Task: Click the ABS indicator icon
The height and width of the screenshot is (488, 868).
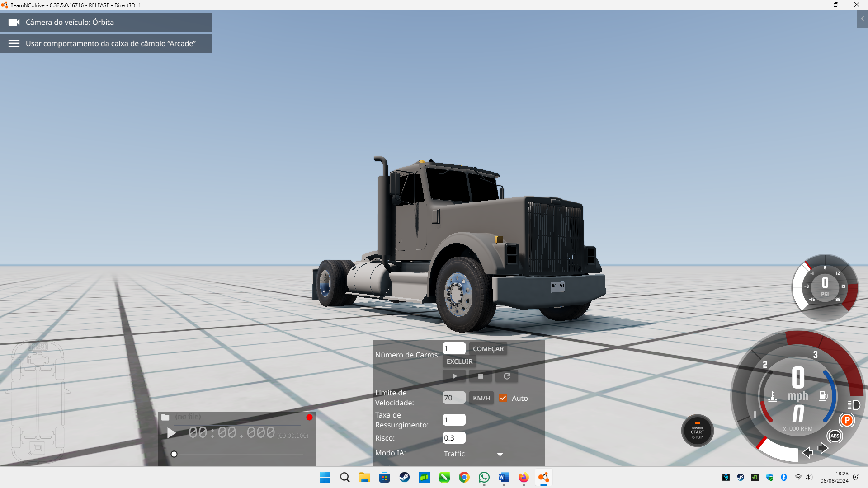Action: 835,436
